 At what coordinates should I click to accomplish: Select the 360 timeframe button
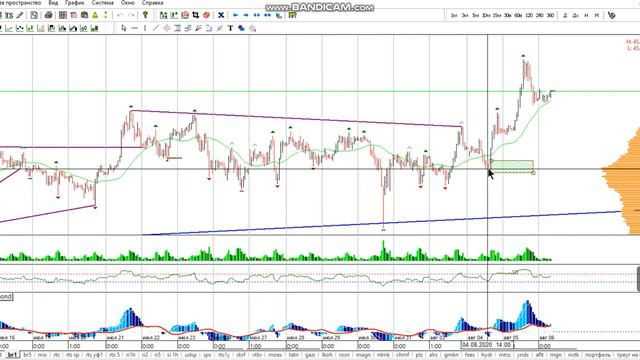[550, 16]
